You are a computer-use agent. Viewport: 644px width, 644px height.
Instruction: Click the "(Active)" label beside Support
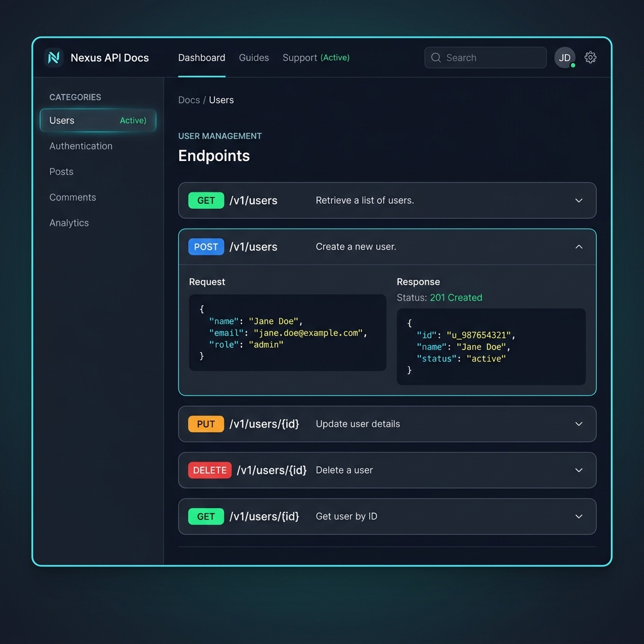[x=335, y=57]
